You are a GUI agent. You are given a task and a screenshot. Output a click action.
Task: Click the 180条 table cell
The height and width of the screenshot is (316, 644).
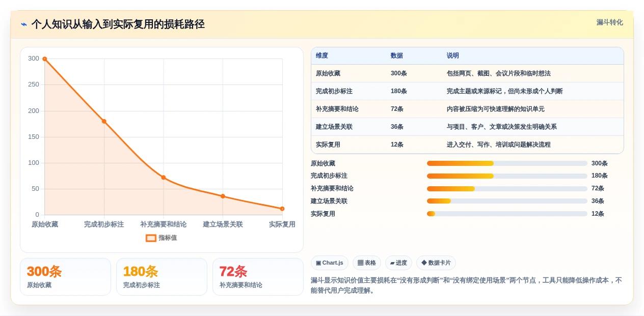pyautogui.click(x=399, y=91)
